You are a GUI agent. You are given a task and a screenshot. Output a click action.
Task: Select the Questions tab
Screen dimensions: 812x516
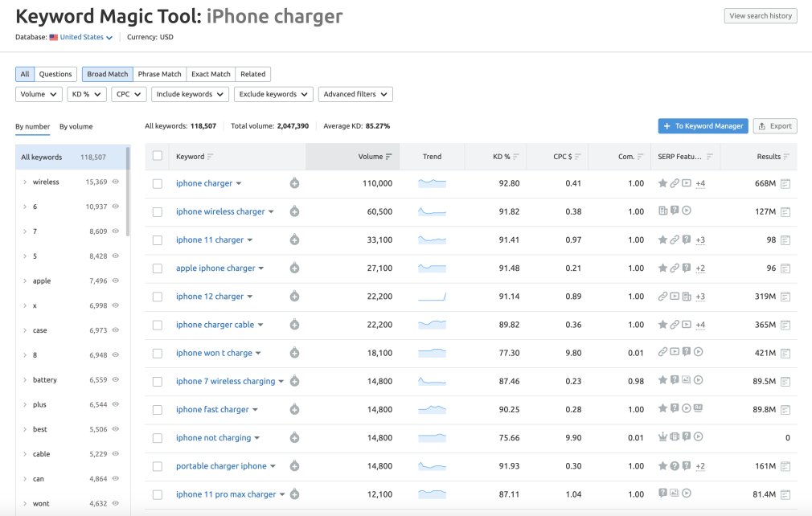[55, 74]
